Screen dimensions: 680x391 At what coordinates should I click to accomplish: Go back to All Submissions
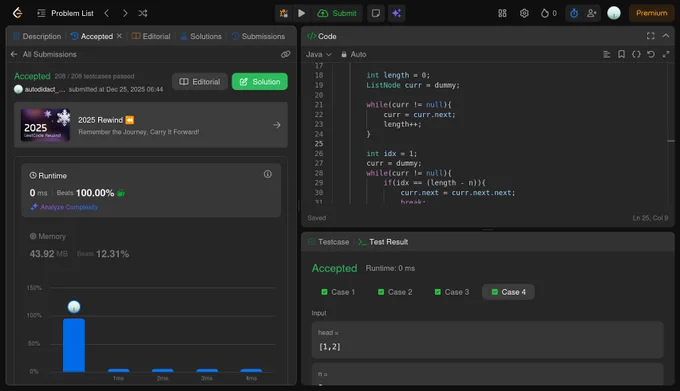pos(43,54)
